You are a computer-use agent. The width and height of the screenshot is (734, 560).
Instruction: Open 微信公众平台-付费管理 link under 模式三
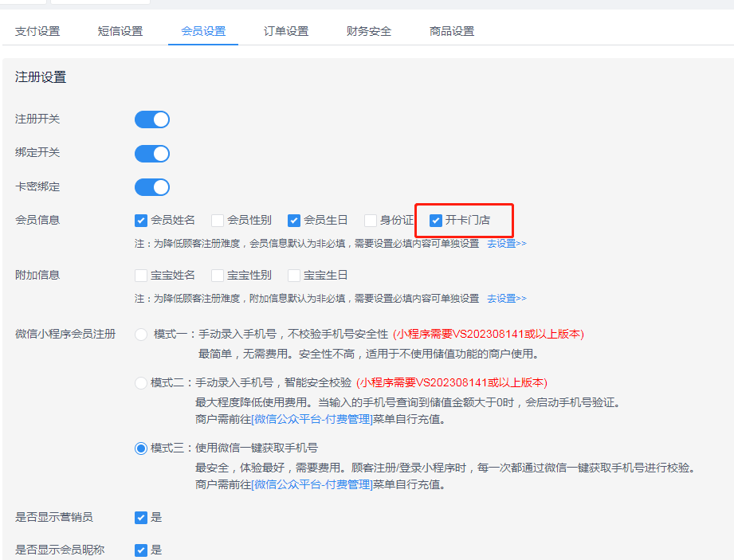[312, 484]
